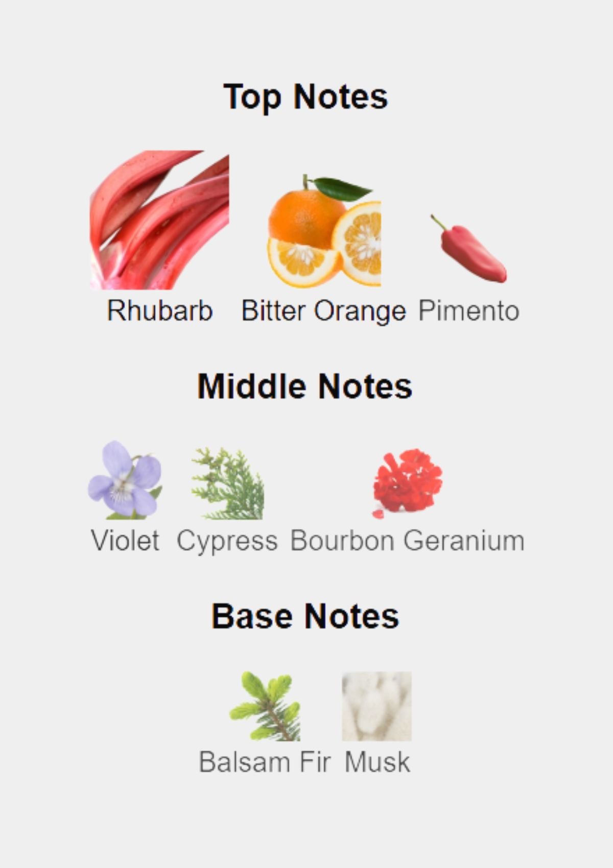Click the Cypress text label

pyautogui.click(x=227, y=541)
